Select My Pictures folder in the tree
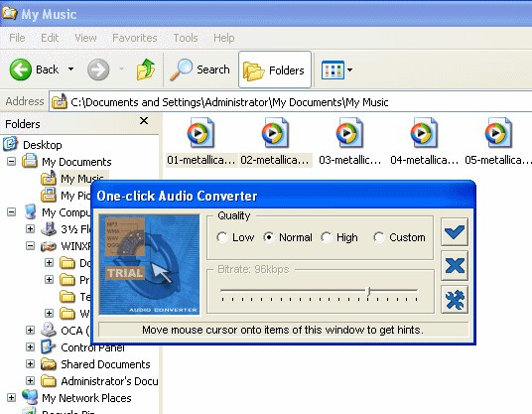 66,196
